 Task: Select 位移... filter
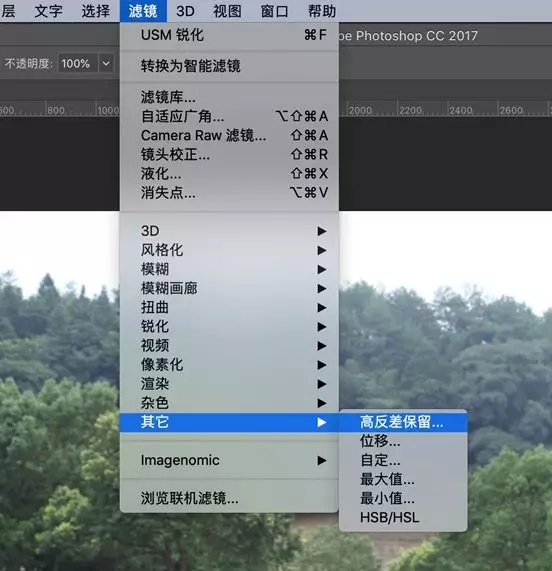coord(403,441)
